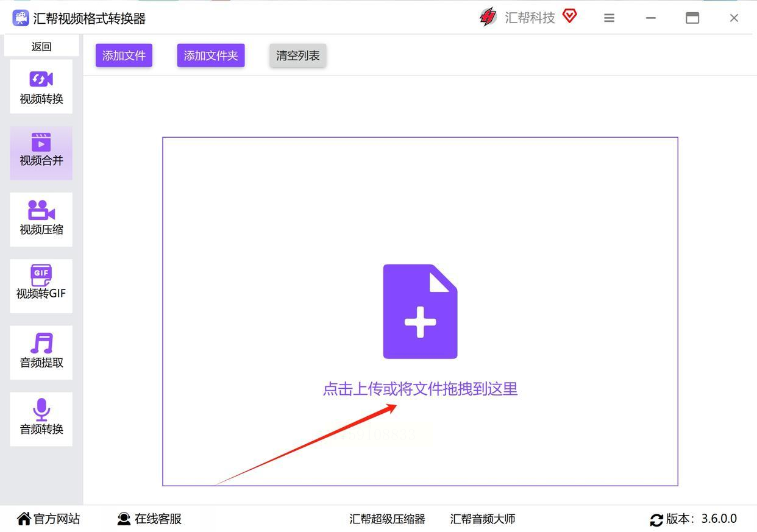Open the 视频压缩 video compress module
The image size is (757, 532).
click(x=41, y=219)
